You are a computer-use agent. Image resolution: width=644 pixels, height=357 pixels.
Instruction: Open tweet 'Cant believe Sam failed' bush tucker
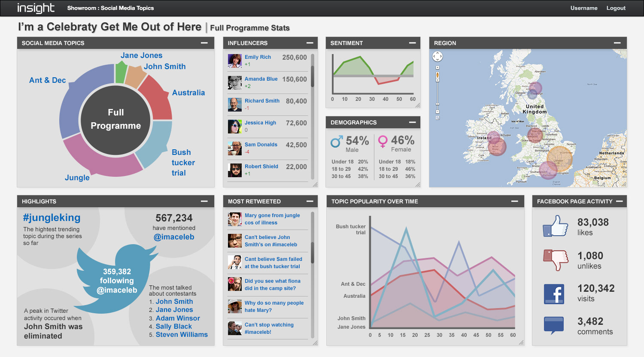click(x=273, y=263)
